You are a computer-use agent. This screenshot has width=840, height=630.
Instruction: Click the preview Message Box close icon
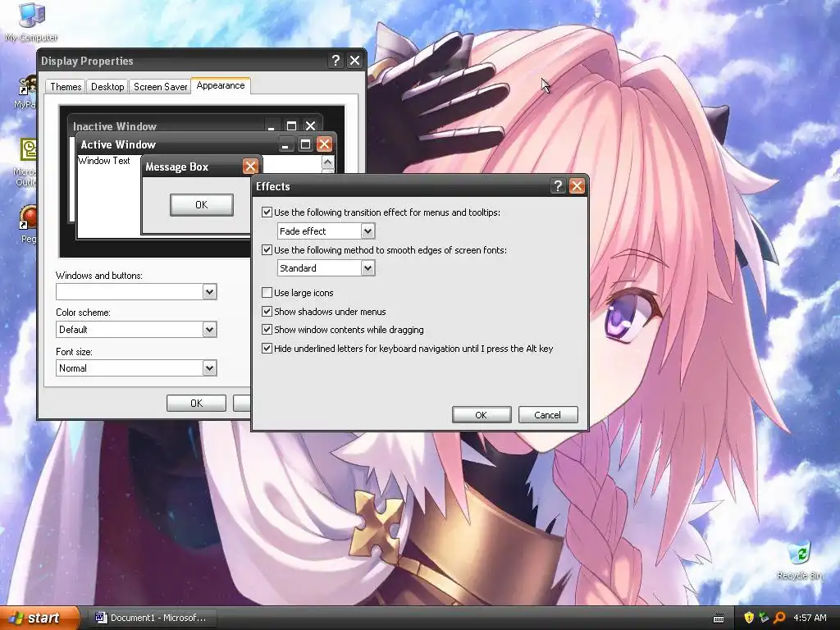click(250, 167)
